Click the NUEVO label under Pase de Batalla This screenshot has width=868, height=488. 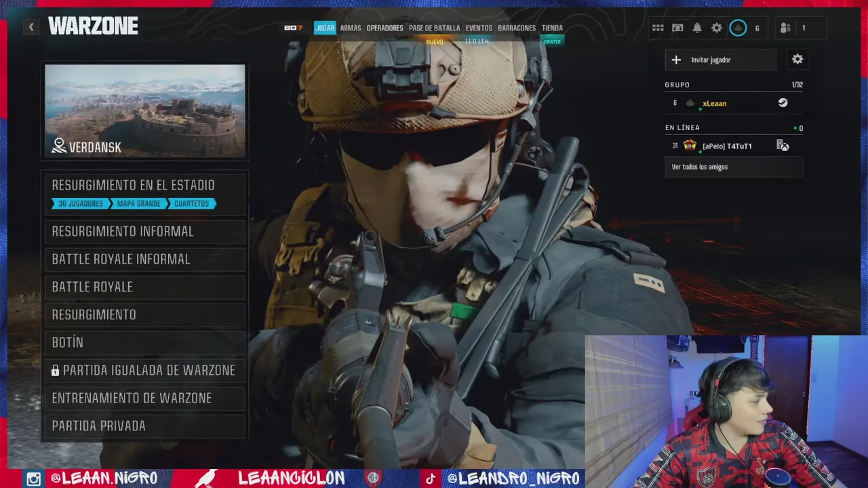pyautogui.click(x=435, y=42)
